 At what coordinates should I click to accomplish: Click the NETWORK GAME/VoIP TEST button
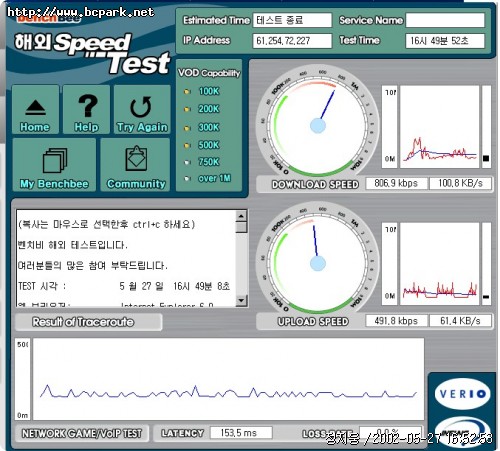82,433
